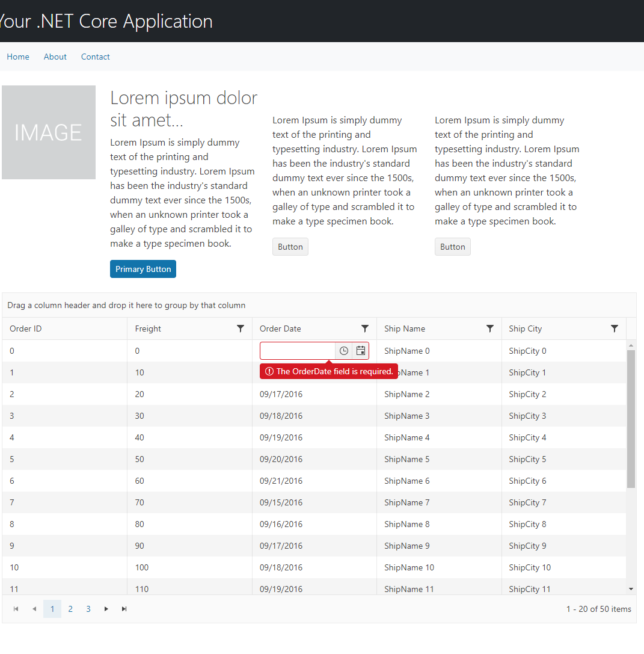The height and width of the screenshot is (654, 644).
Task: Advance to the next grid page
Action: [106, 609]
